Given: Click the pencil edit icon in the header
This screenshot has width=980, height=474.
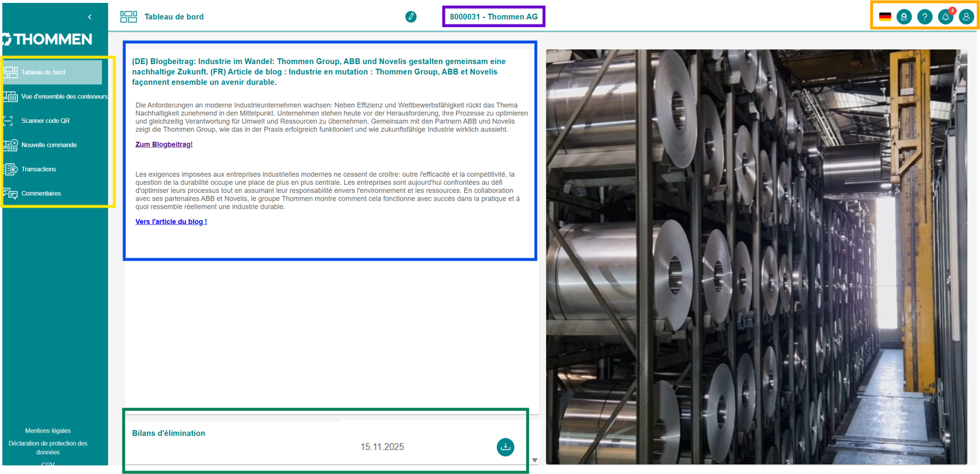Looking at the screenshot, I should [411, 17].
